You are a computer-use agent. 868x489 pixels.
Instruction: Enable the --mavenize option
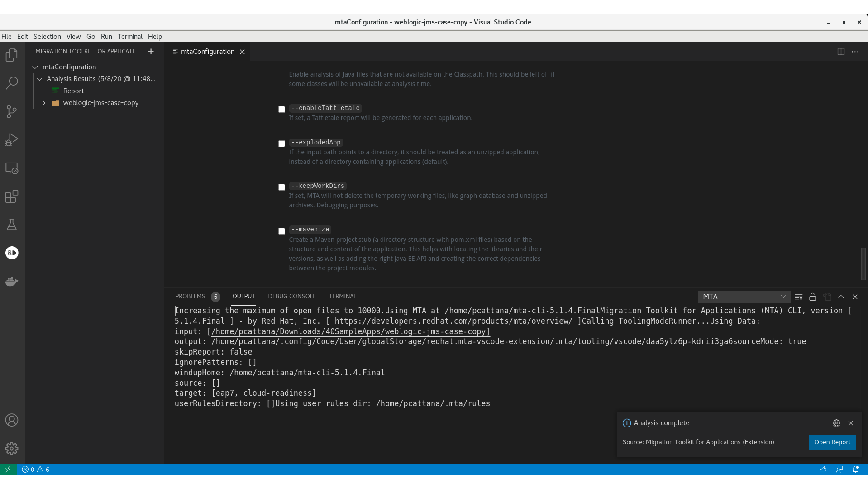(x=281, y=231)
